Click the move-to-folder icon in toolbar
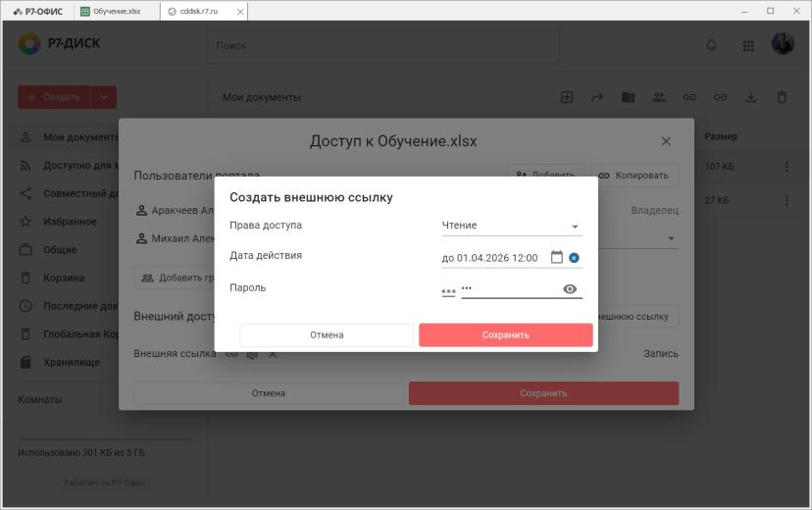The width and height of the screenshot is (812, 510). [628, 97]
